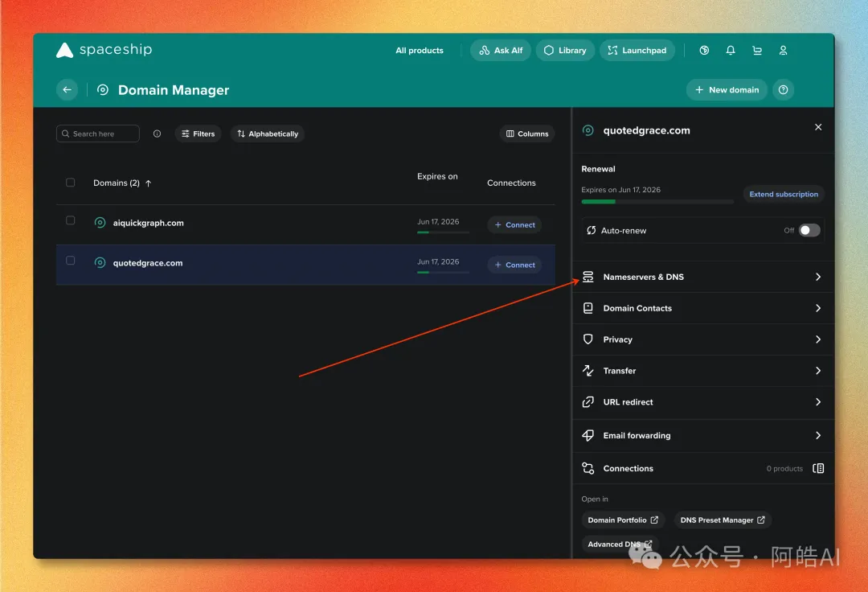The height and width of the screenshot is (592, 868).
Task: Check the aiquickgraph.com row checkbox
Action: (70, 220)
